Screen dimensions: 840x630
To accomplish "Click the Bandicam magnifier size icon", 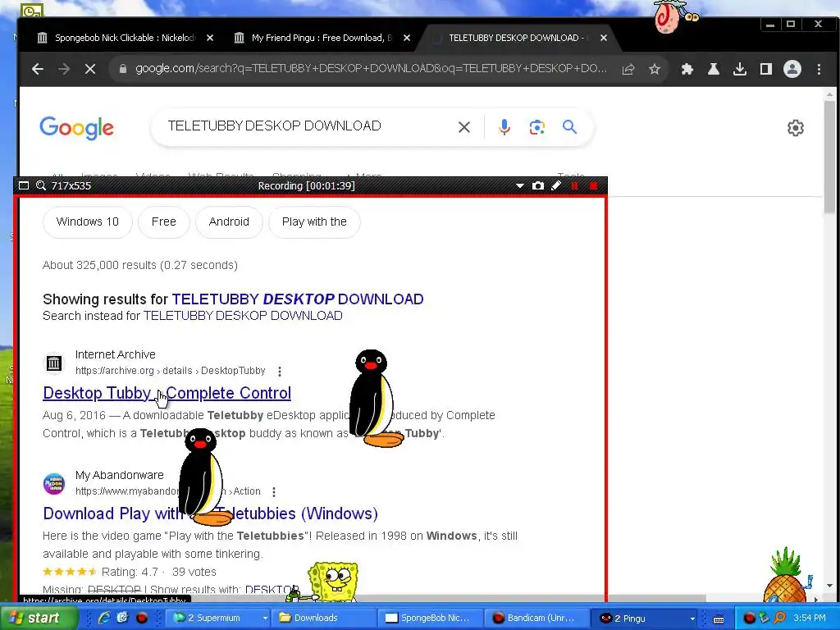I will pos(41,186).
